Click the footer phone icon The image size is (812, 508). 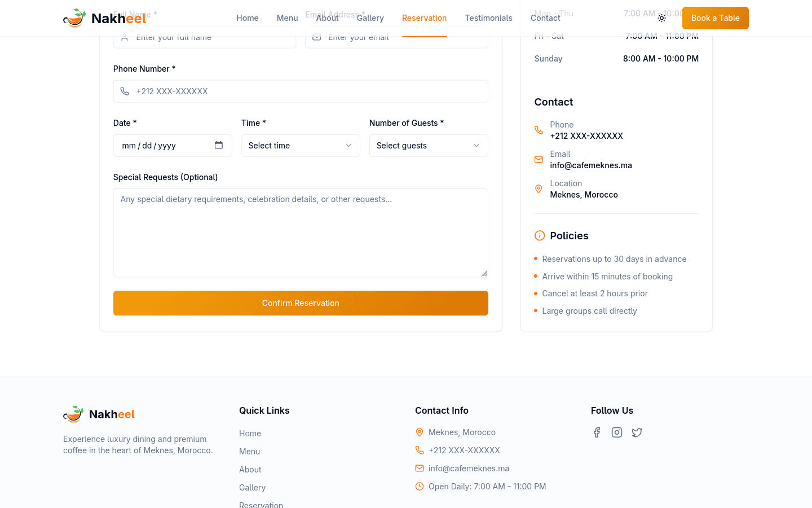coord(420,450)
